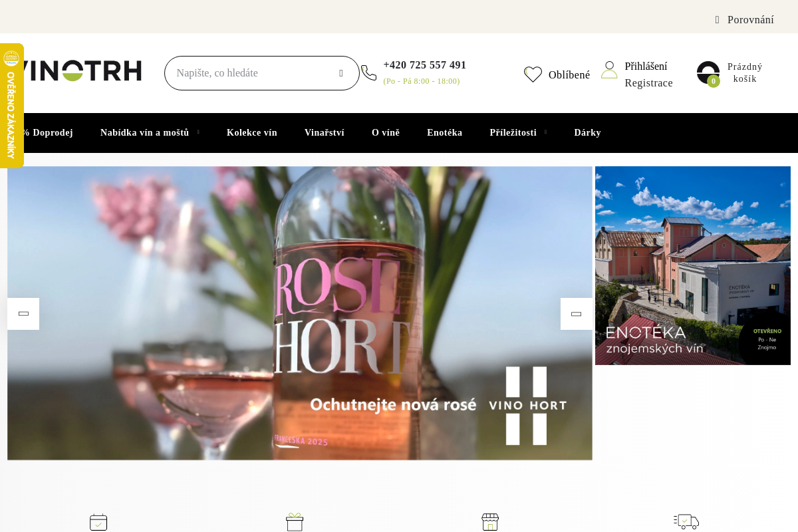Viewport: 798px width, 532px height.
Task: Click the store building icon
Action: point(490,522)
